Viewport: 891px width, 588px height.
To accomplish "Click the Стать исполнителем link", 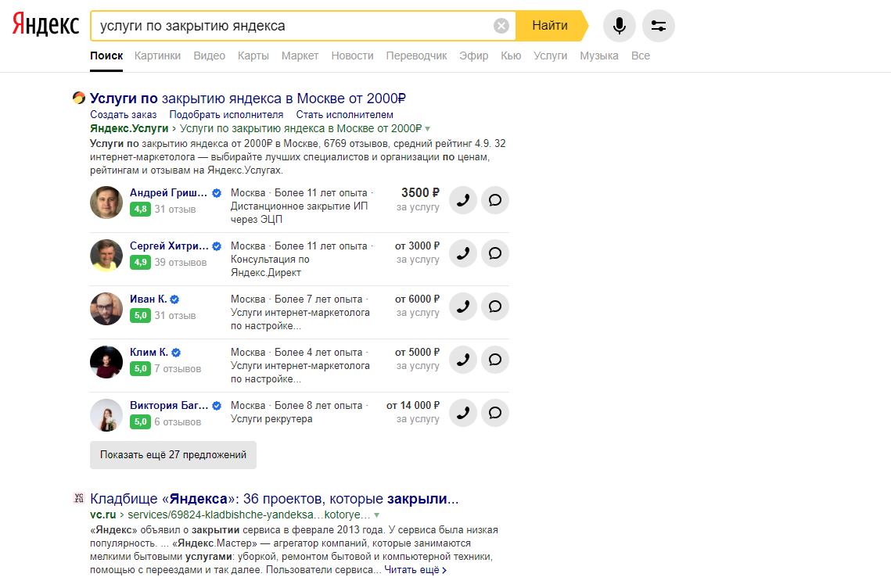I will [x=344, y=115].
